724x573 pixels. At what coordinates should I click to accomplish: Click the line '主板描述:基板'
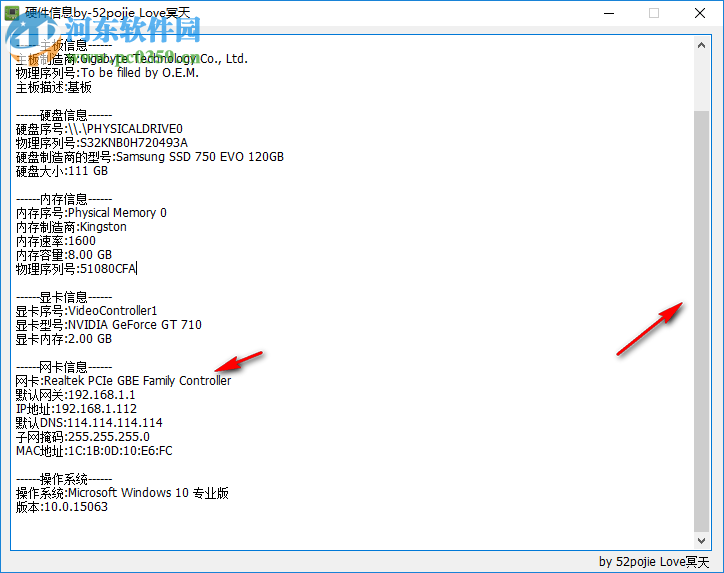pyautogui.click(x=54, y=87)
